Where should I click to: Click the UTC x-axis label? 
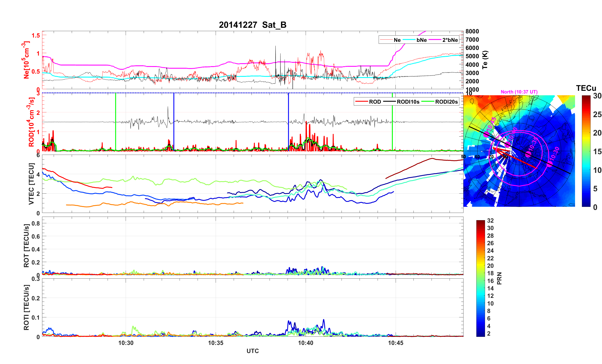(x=252, y=351)
